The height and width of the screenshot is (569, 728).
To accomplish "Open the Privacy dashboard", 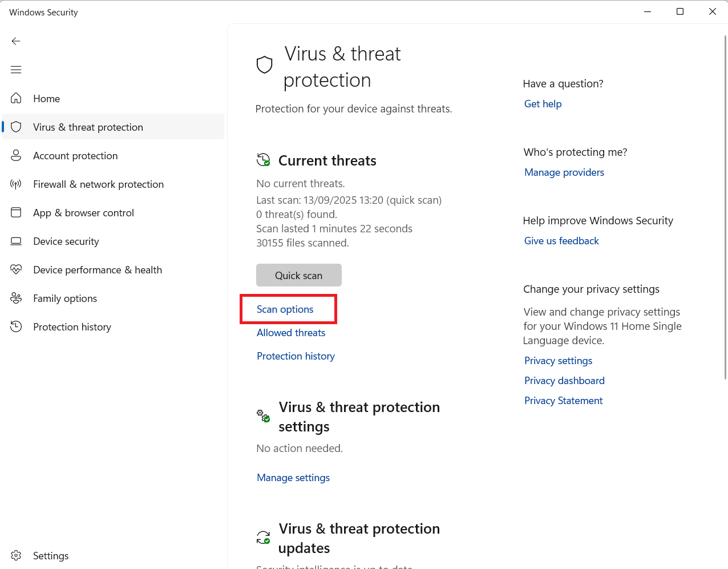I will 564,380.
